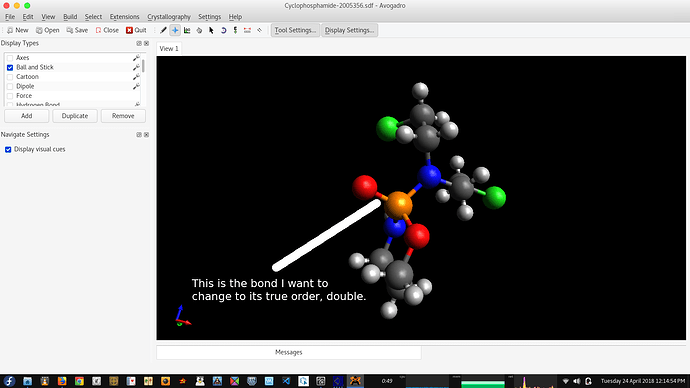The height and width of the screenshot is (388, 690).
Task: Click the green chlorine atom at right
Action: point(494,198)
